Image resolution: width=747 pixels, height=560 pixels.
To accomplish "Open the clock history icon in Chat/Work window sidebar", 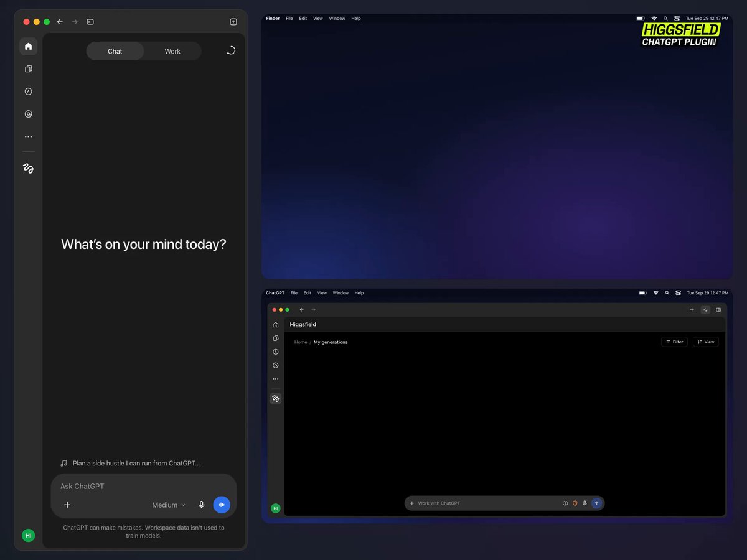I will pos(28,91).
